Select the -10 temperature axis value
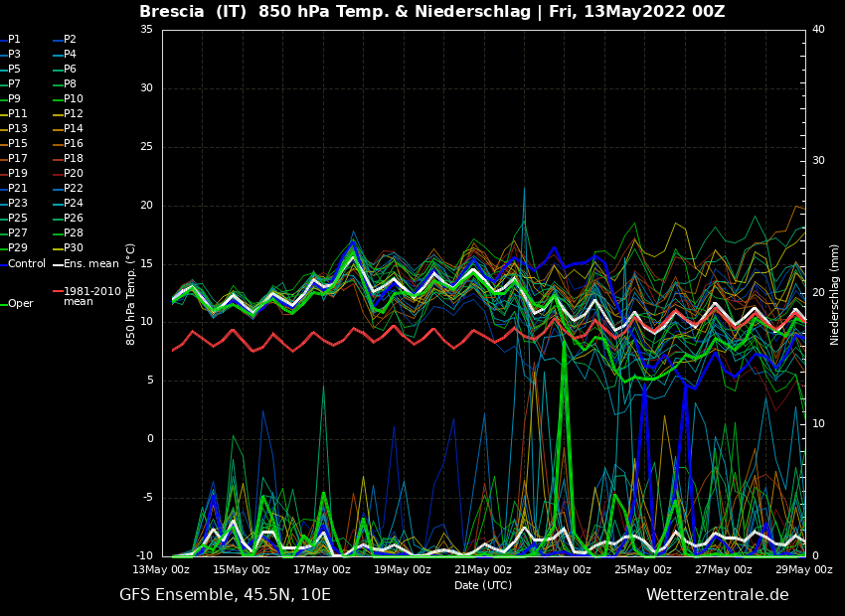 point(143,556)
